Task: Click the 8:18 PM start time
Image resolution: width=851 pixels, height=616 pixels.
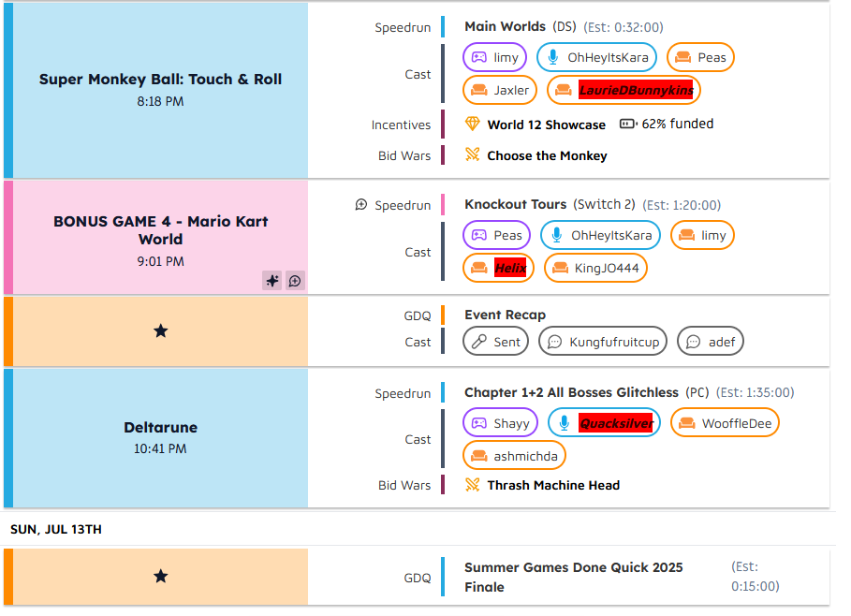Action: click(x=161, y=101)
